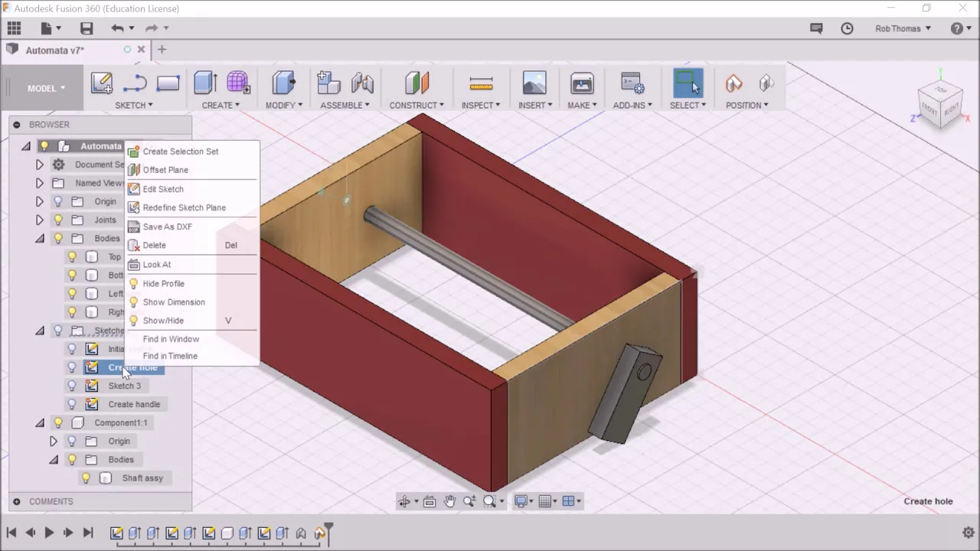
Task: Select the Rectangle sketch tool icon
Action: point(168,83)
